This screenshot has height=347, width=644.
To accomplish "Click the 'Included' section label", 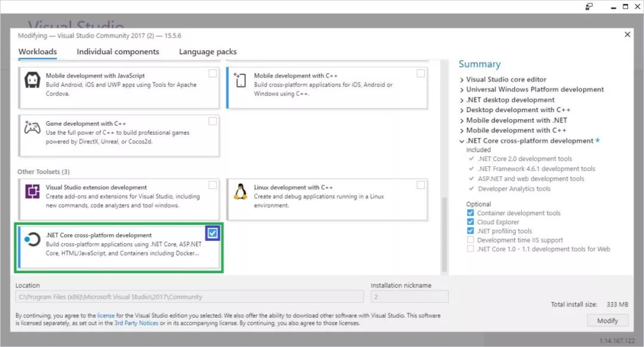I will pos(478,150).
